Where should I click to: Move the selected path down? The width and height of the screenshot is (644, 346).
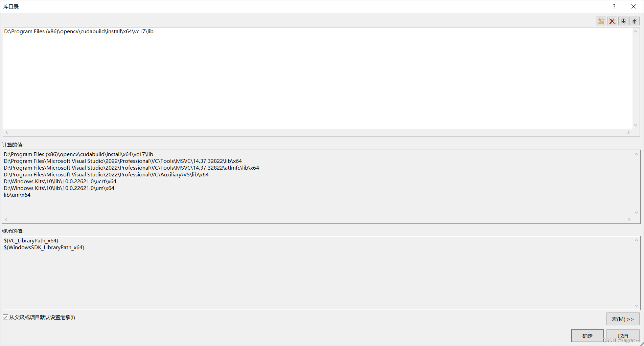pos(623,21)
